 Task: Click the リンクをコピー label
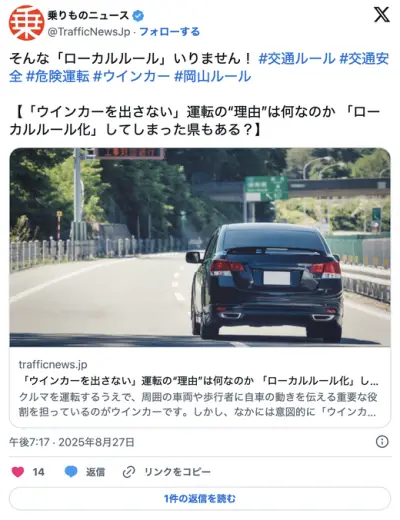tap(177, 472)
